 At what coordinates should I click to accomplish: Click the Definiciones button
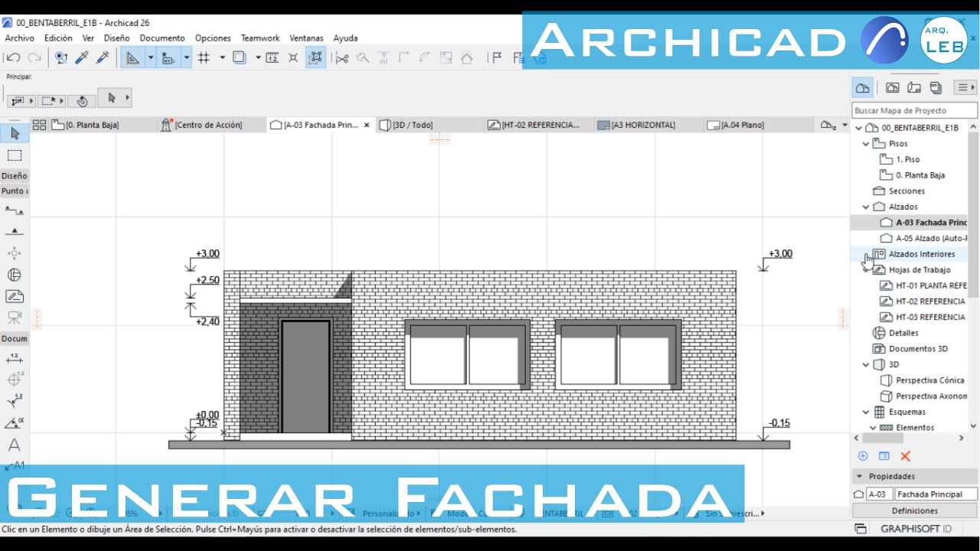915,510
